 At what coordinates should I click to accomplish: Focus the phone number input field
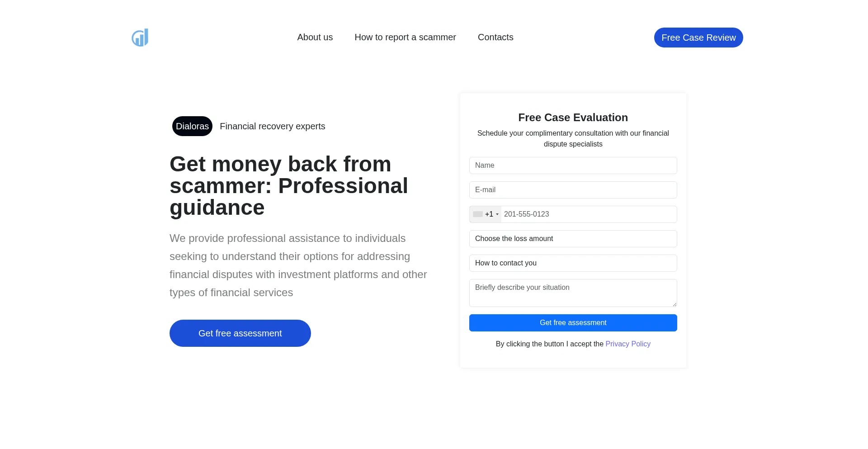(588, 214)
